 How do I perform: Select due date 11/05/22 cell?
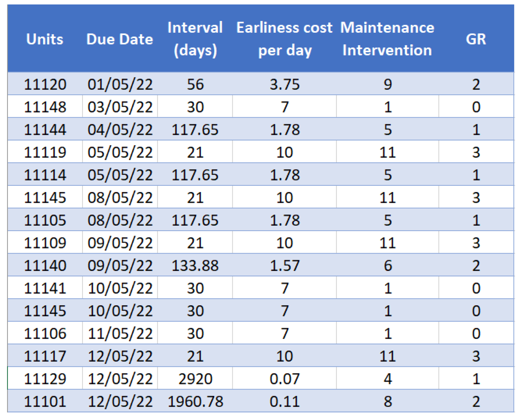120,333
